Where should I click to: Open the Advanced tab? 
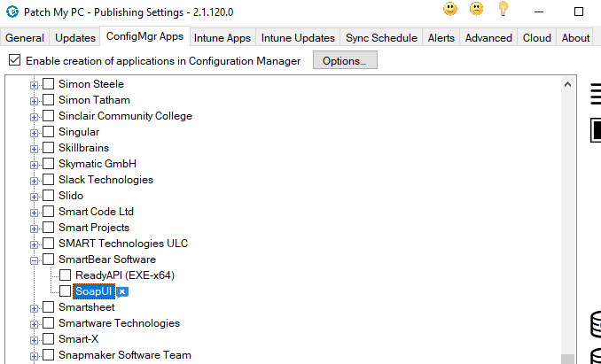point(488,38)
